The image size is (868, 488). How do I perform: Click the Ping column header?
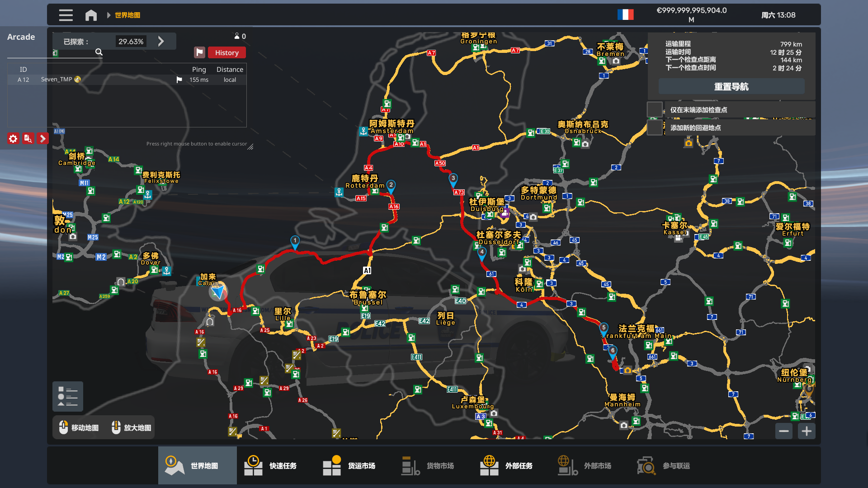tap(199, 69)
